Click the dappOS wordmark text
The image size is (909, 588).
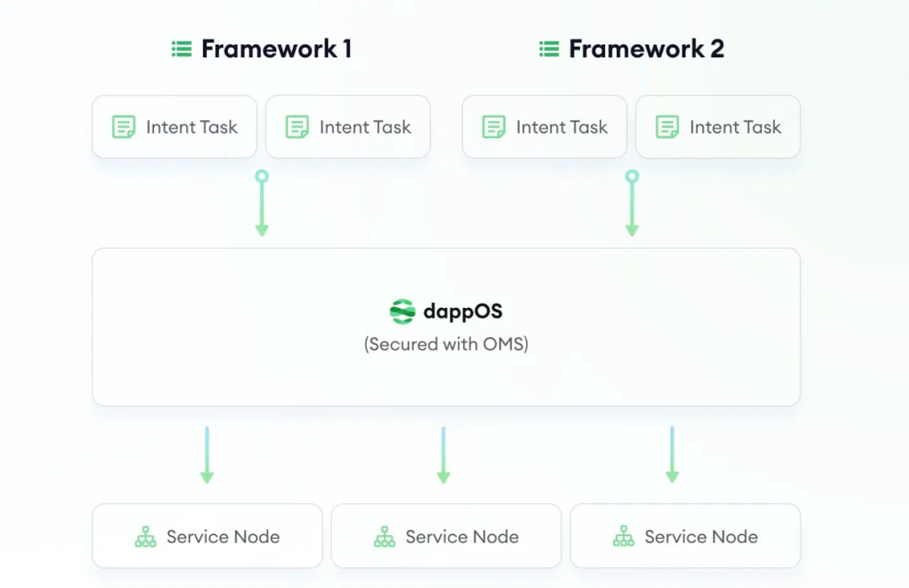pyautogui.click(x=463, y=312)
